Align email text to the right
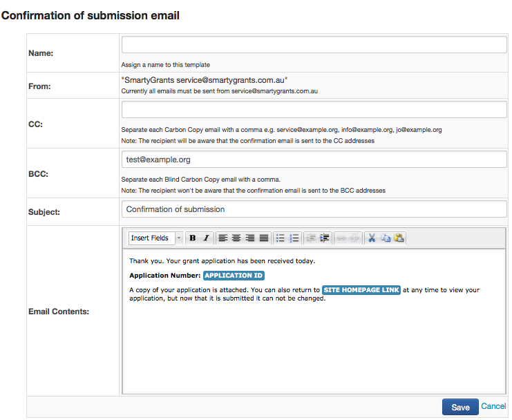The height and width of the screenshot is (420, 512). click(x=249, y=238)
